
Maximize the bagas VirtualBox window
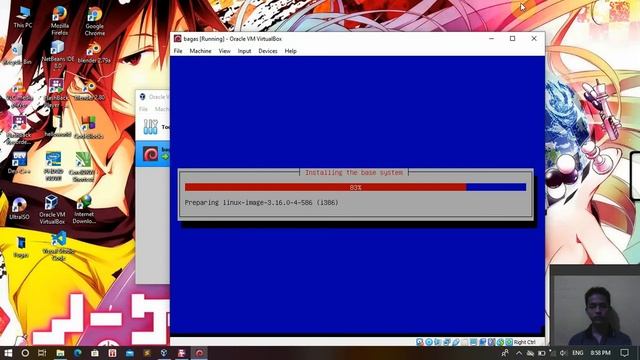(x=513, y=38)
